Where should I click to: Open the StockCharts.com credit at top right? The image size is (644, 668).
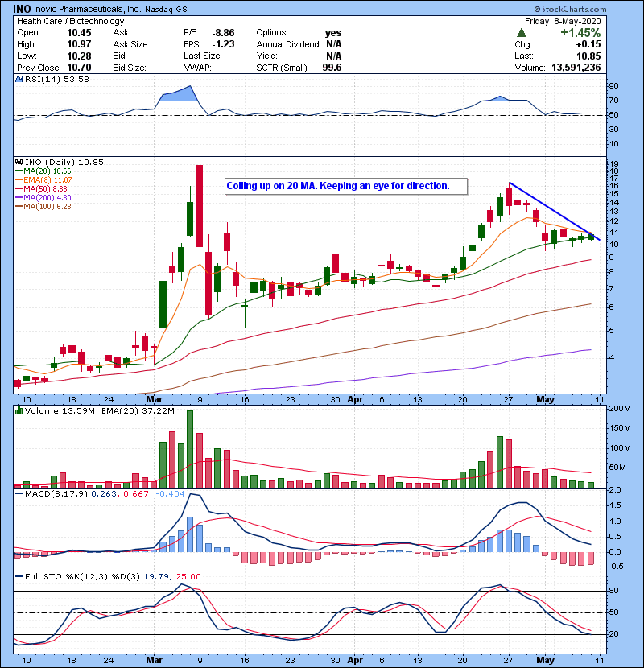coord(570,9)
